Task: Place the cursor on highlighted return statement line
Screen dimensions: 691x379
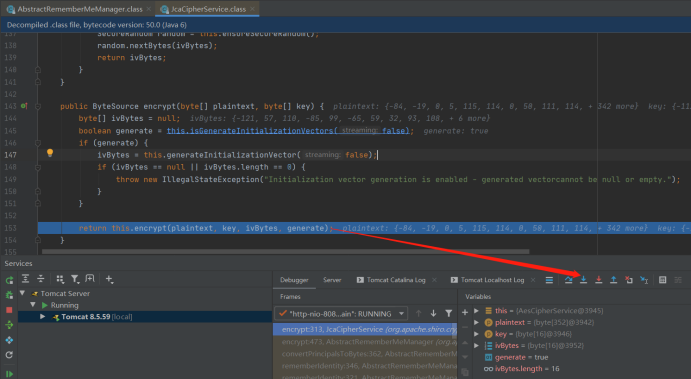Action: point(364,228)
